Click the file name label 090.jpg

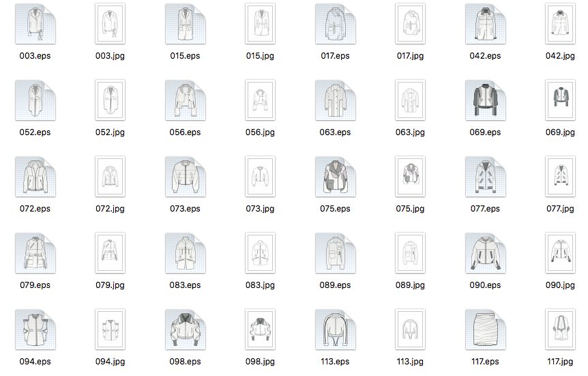pos(560,285)
